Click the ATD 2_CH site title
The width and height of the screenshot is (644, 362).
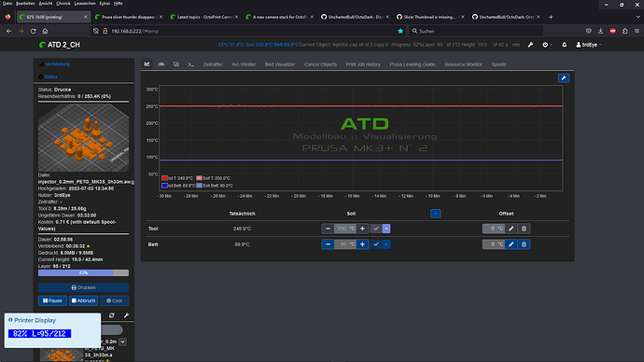click(x=60, y=45)
